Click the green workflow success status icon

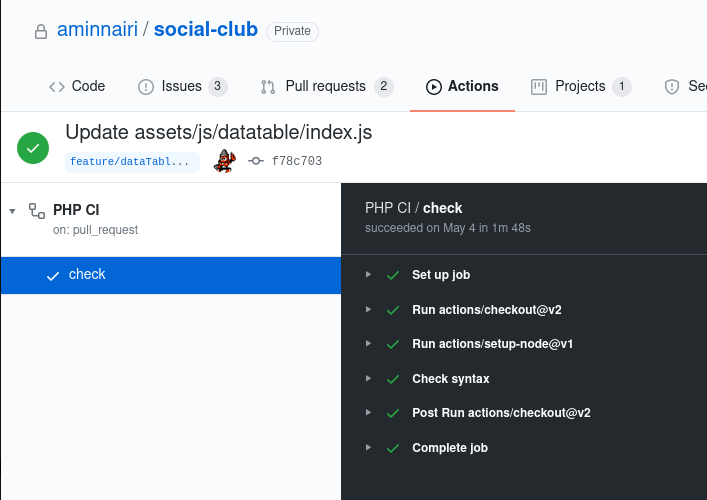coord(33,148)
